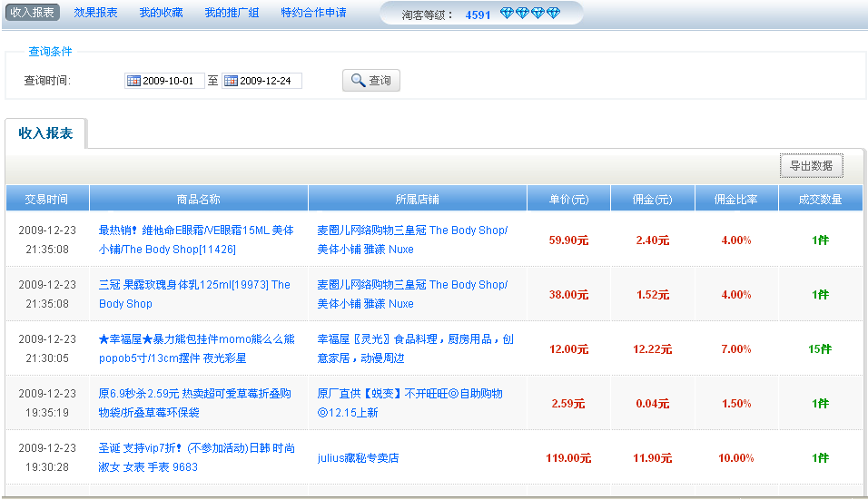Screen dimensions: 868x500
Task: Click the blue diamond level icons
Action: 529,14
